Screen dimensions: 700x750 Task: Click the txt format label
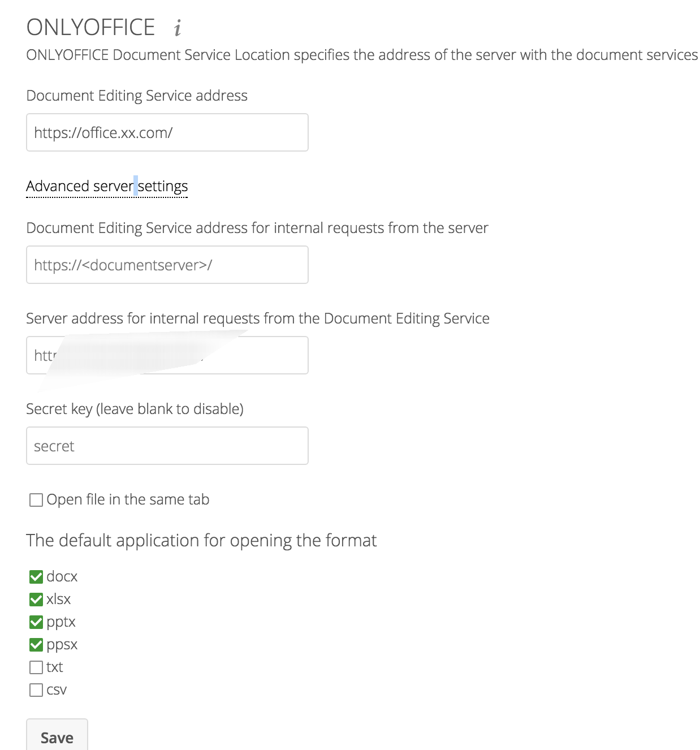(54, 667)
